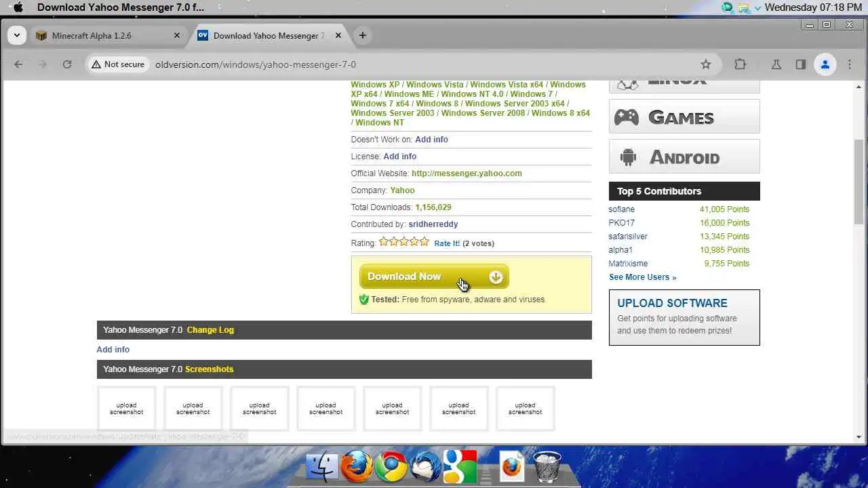Screen dimensions: 868x488
Task: Click the first upload screenshot thumbnail
Action: point(127,409)
